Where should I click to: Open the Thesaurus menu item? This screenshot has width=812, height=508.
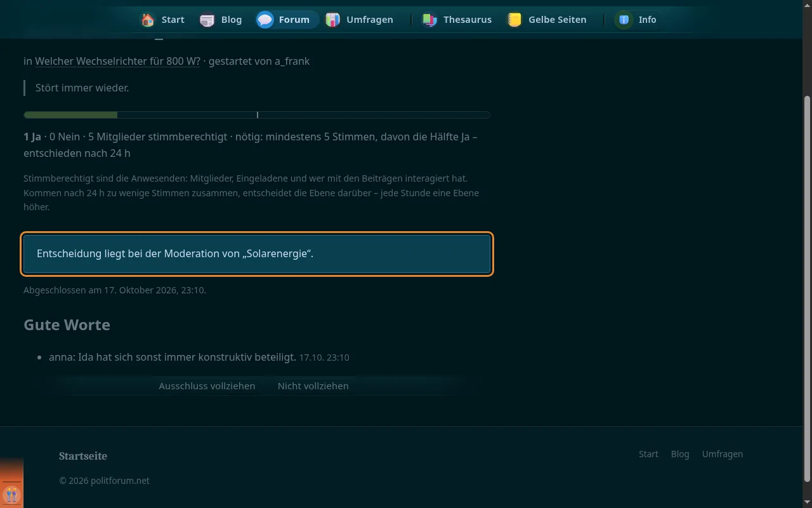(x=456, y=20)
